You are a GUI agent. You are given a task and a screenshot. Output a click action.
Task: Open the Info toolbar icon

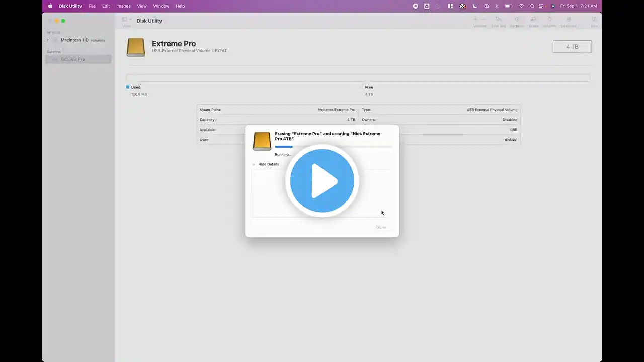[594, 21]
